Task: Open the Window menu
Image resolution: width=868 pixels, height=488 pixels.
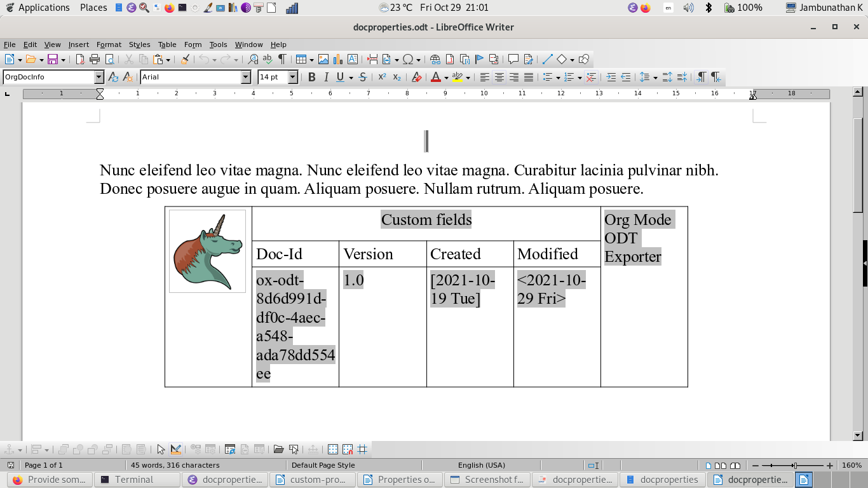Action: 248,44
